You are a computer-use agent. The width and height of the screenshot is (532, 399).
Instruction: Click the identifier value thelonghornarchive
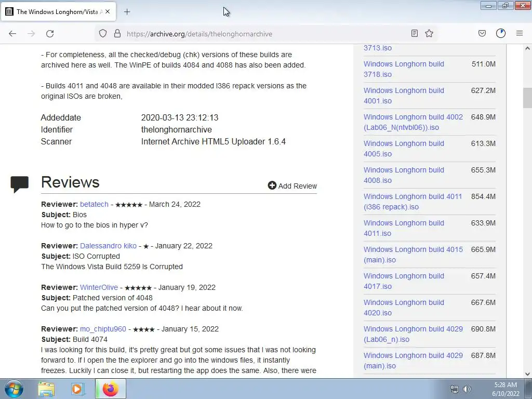click(x=177, y=129)
